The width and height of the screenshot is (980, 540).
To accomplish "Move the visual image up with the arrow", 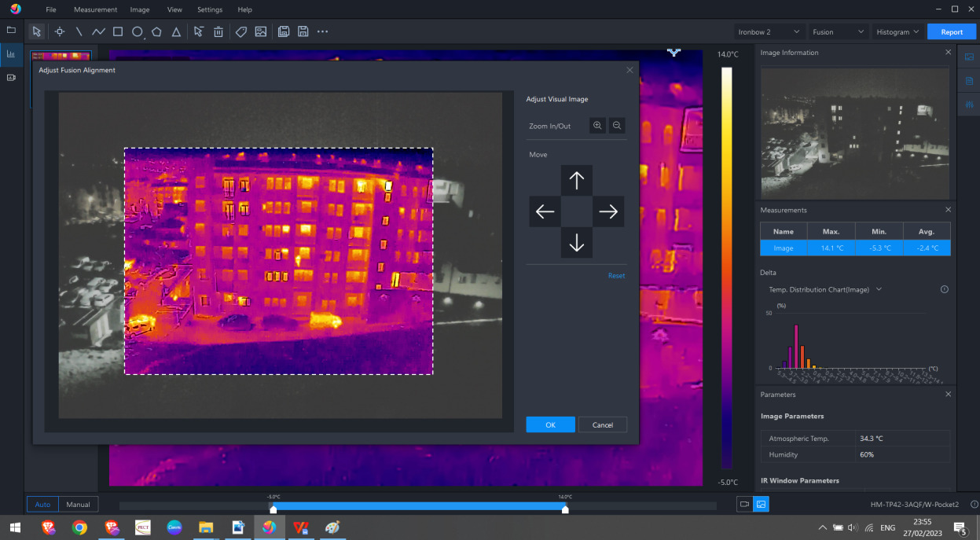I will 576,181.
